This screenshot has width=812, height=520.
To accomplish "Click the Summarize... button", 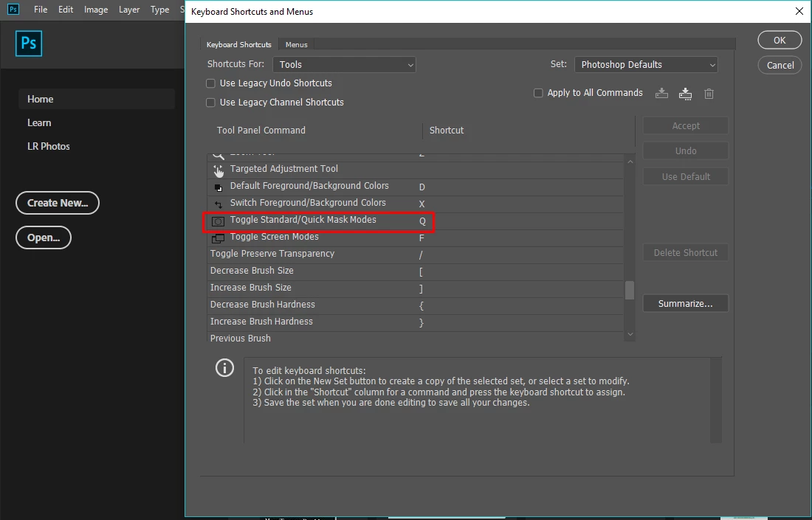I will [x=686, y=304].
